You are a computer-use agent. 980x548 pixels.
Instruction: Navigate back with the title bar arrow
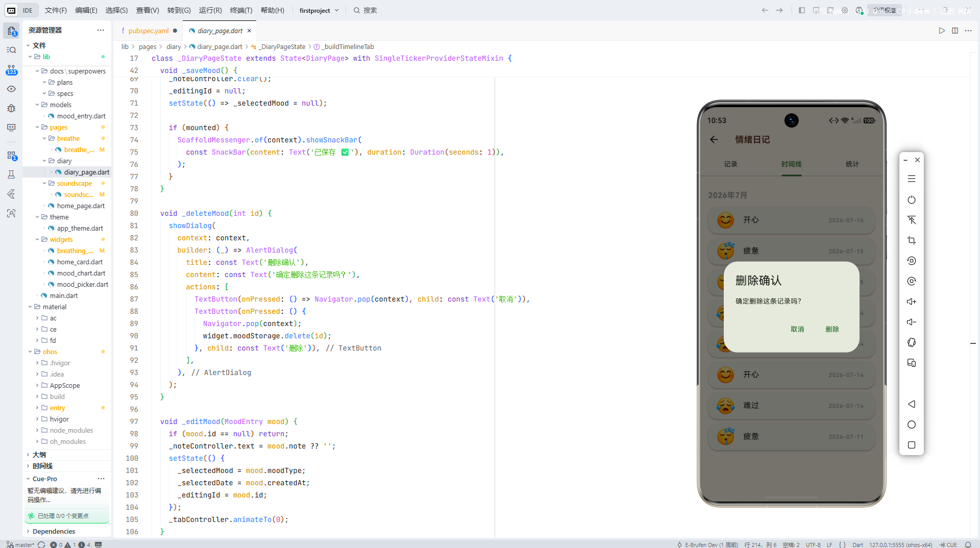coord(765,10)
